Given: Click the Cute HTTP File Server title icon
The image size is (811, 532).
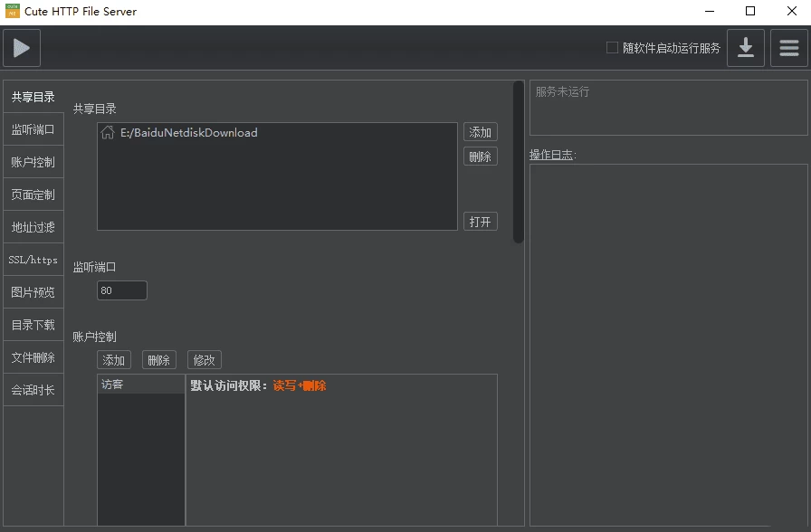Looking at the screenshot, I should click(12, 12).
